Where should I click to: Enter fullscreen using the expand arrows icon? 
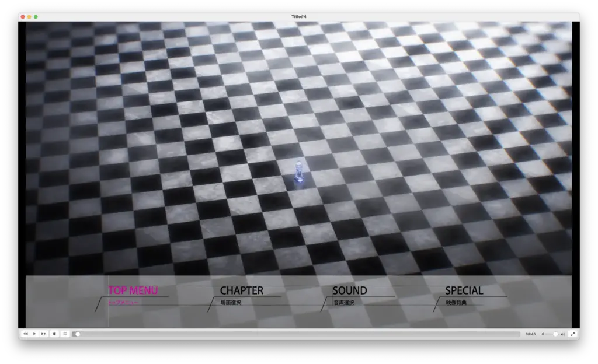[572, 334]
